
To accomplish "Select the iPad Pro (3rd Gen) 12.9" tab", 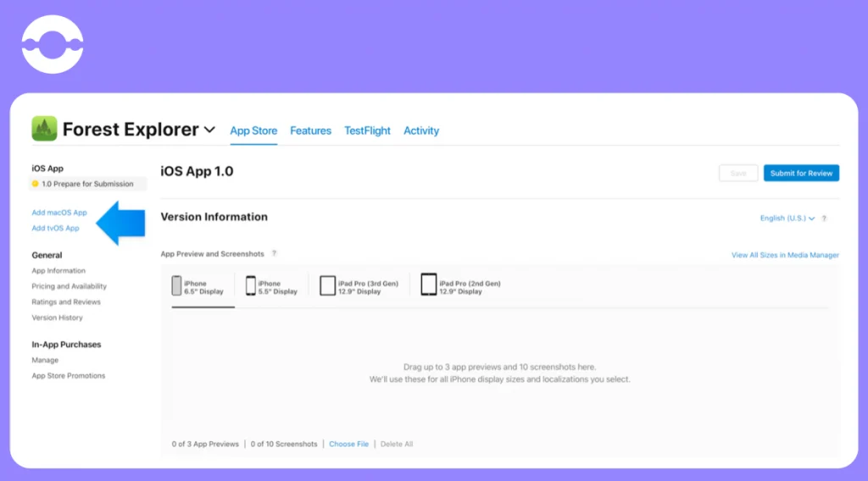I will [x=359, y=287].
